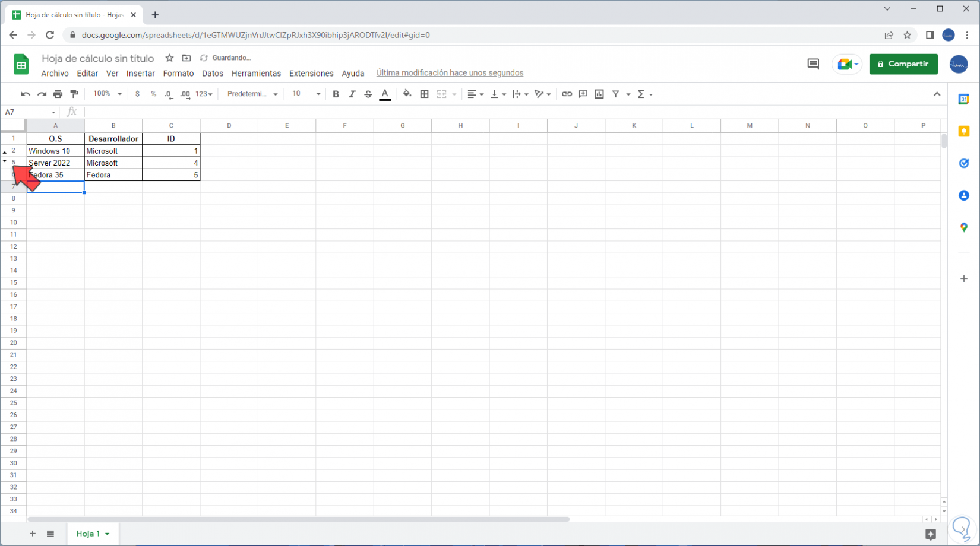The width and height of the screenshot is (980, 546).
Task: Click the document title field
Action: [98, 58]
